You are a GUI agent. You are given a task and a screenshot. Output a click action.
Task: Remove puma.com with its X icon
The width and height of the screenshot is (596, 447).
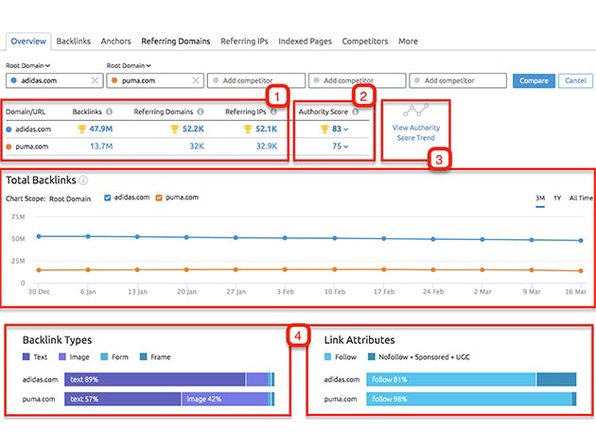(x=196, y=81)
